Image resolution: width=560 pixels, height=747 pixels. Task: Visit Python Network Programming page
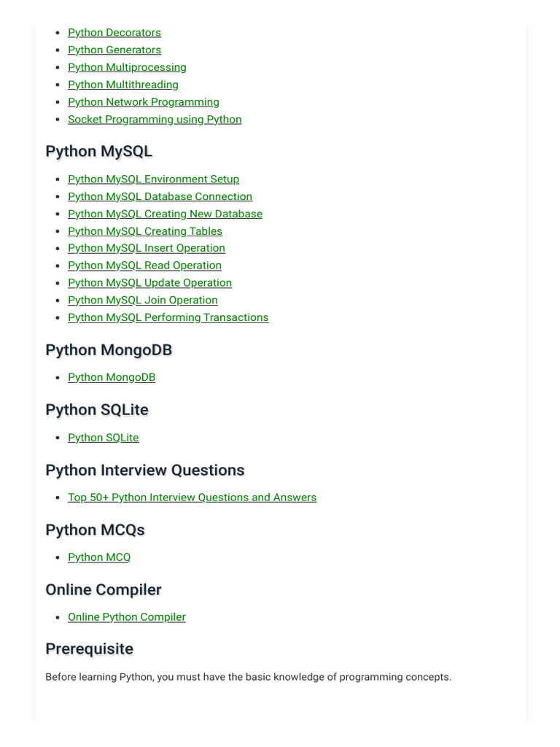[x=143, y=102]
